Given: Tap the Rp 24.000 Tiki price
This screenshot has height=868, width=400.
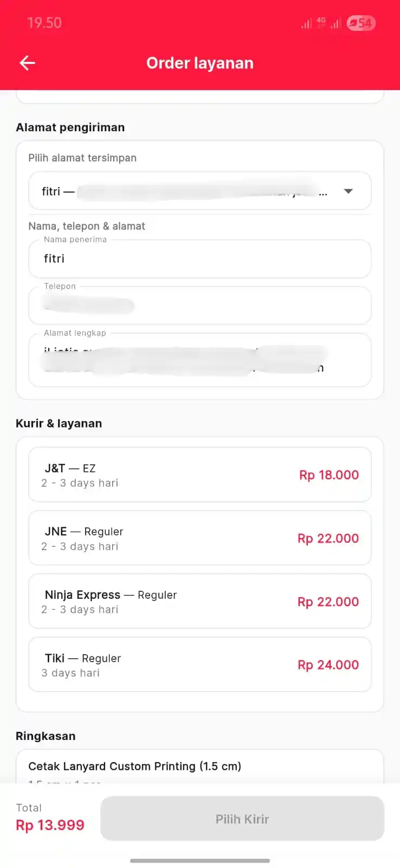Looking at the screenshot, I should click(328, 665).
